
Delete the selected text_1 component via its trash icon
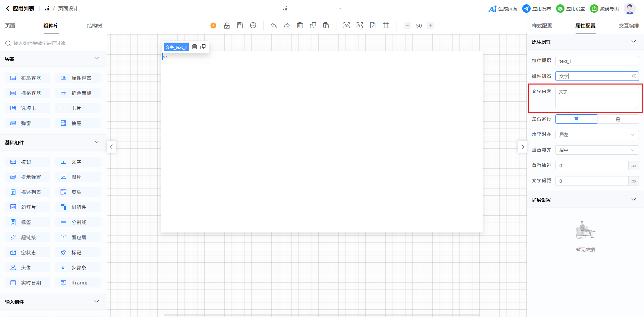tap(195, 47)
